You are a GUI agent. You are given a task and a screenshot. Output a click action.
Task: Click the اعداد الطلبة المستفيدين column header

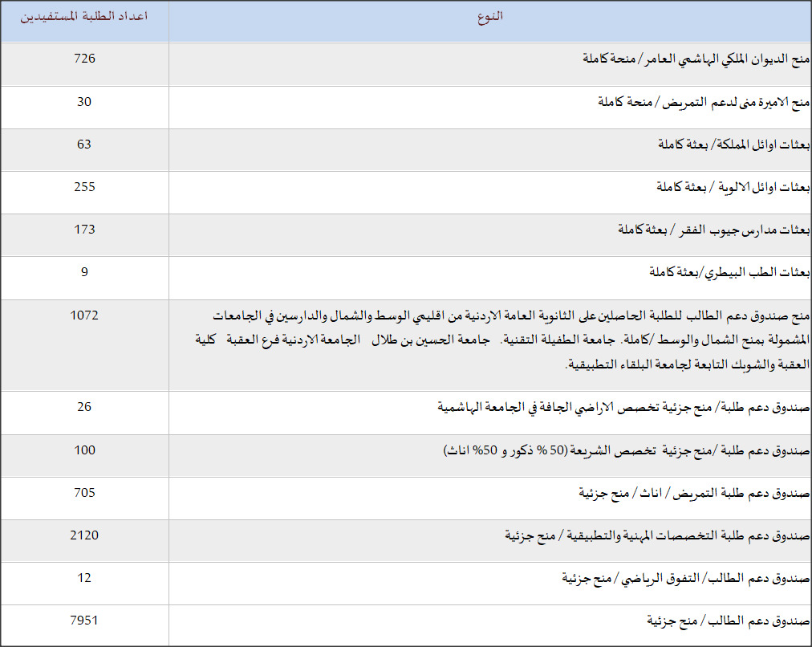click(x=83, y=20)
